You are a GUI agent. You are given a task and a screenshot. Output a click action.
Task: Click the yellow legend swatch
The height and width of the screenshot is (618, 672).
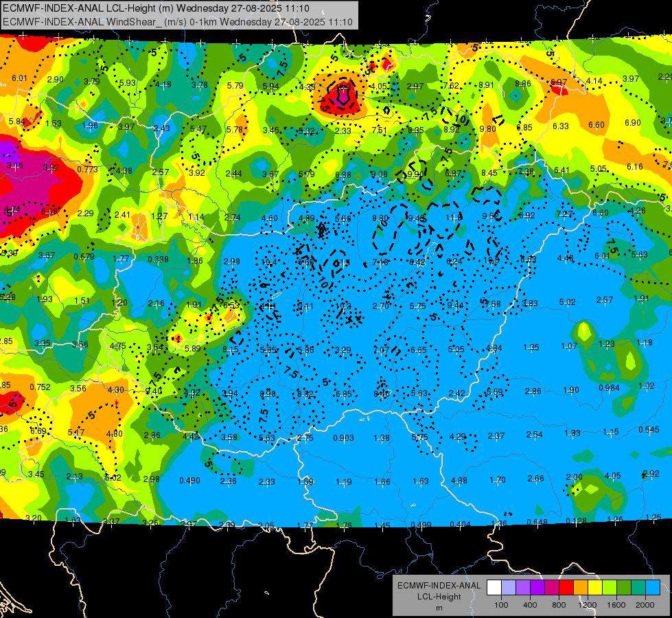pos(595,587)
